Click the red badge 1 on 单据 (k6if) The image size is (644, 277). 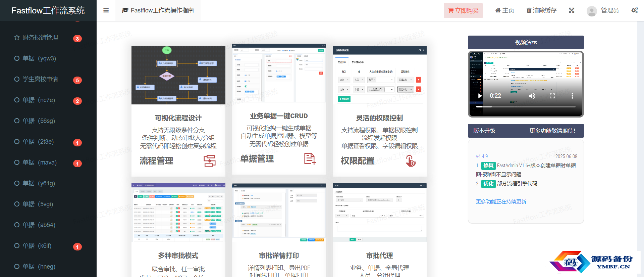click(x=77, y=247)
